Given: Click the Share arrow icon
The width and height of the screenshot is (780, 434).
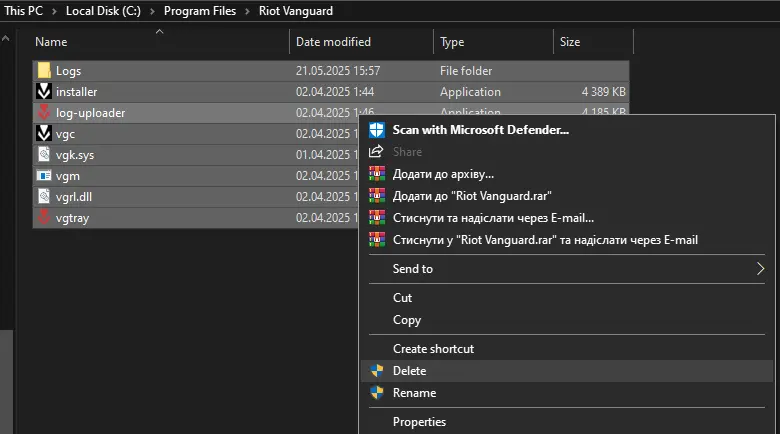Looking at the screenshot, I should [x=377, y=151].
